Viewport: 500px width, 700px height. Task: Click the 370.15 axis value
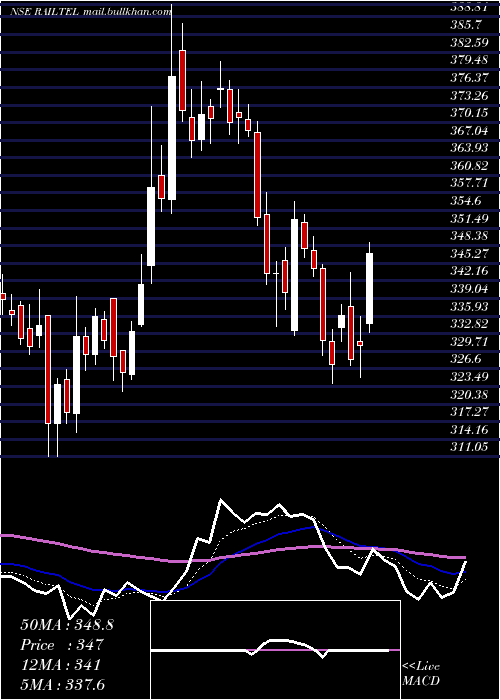tap(469, 113)
